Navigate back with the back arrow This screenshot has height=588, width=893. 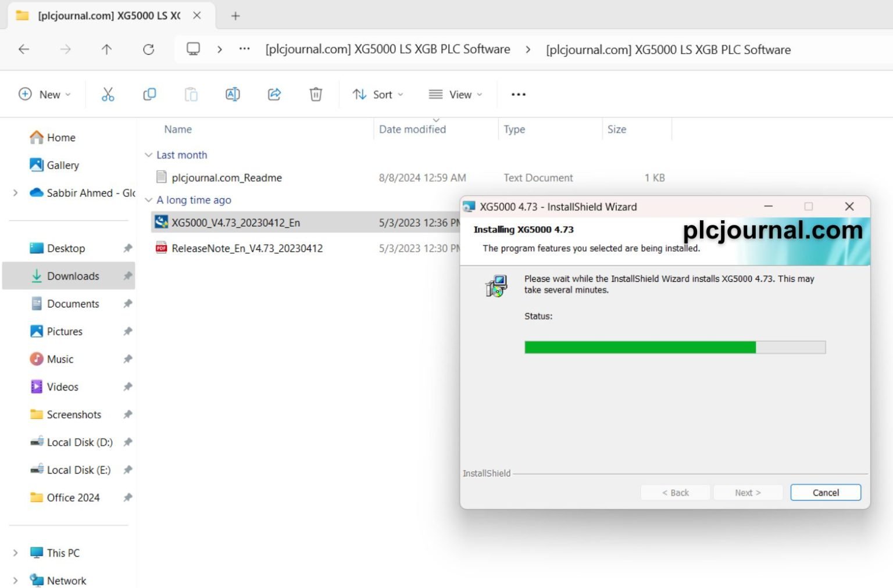(x=24, y=49)
